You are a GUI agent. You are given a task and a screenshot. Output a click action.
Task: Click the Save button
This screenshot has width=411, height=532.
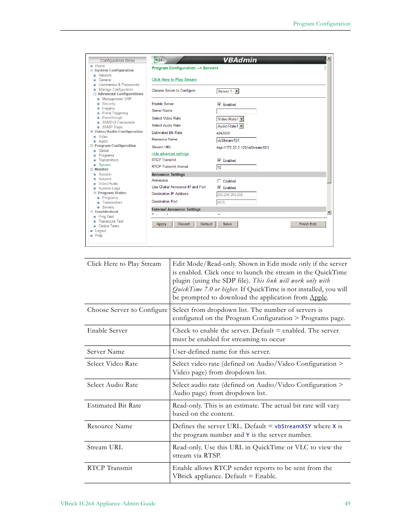point(227,224)
